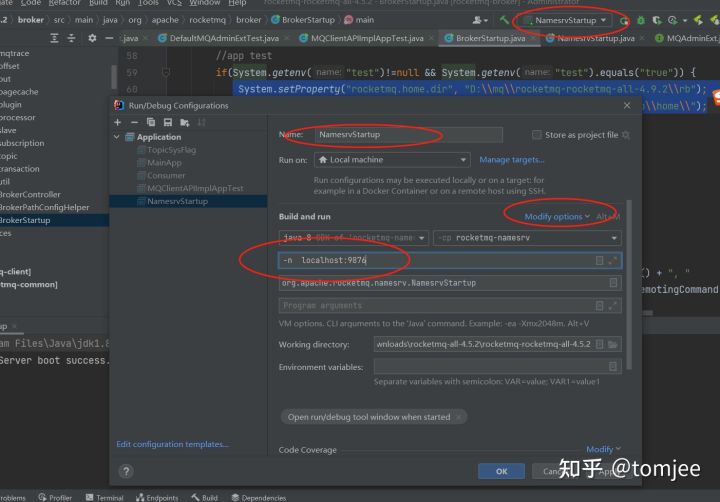Run NamesrvStartup with the run icon
The height and width of the screenshot is (502, 720).
pos(624,21)
